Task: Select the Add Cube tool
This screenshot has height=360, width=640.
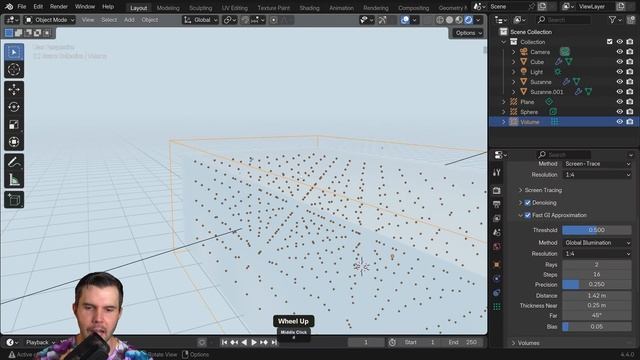Action: 14,200
